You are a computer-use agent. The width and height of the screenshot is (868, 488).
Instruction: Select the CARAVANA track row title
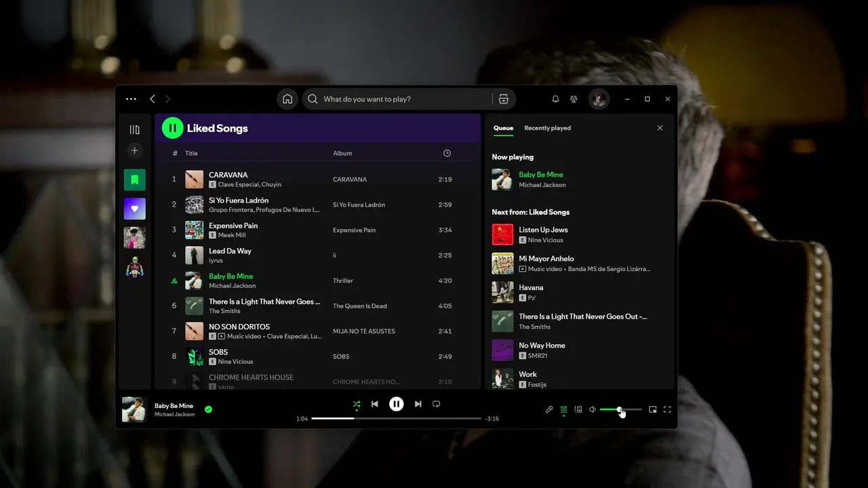click(228, 175)
